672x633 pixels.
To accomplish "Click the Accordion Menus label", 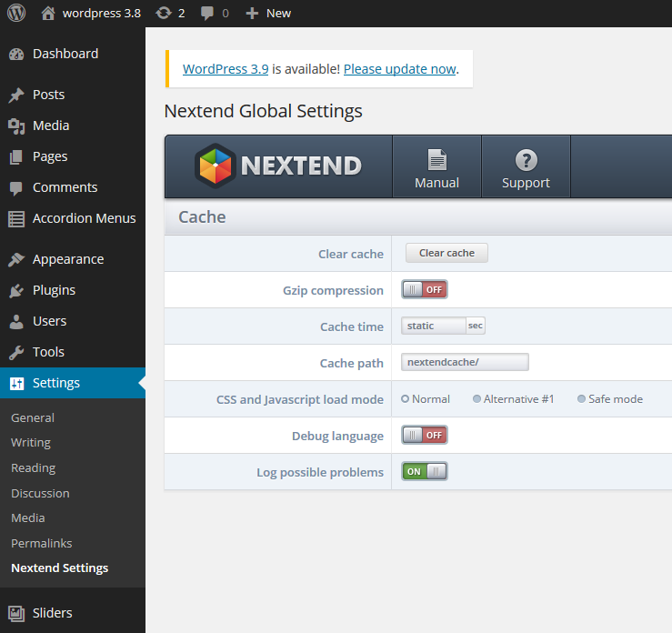I will click(x=84, y=218).
